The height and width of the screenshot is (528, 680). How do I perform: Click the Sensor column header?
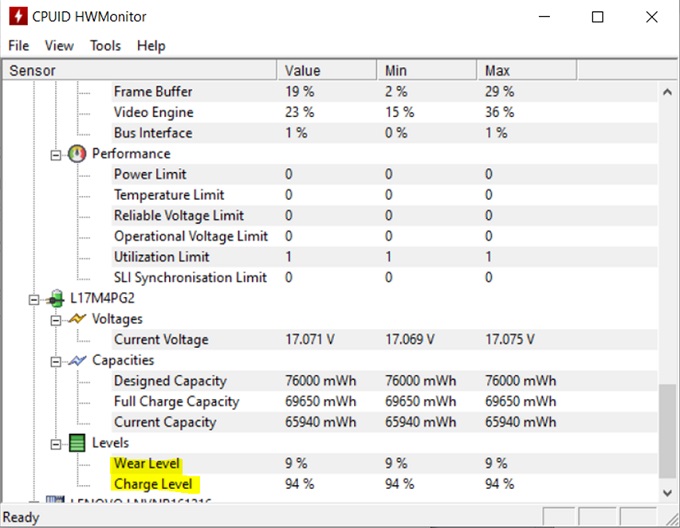(x=140, y=70)
